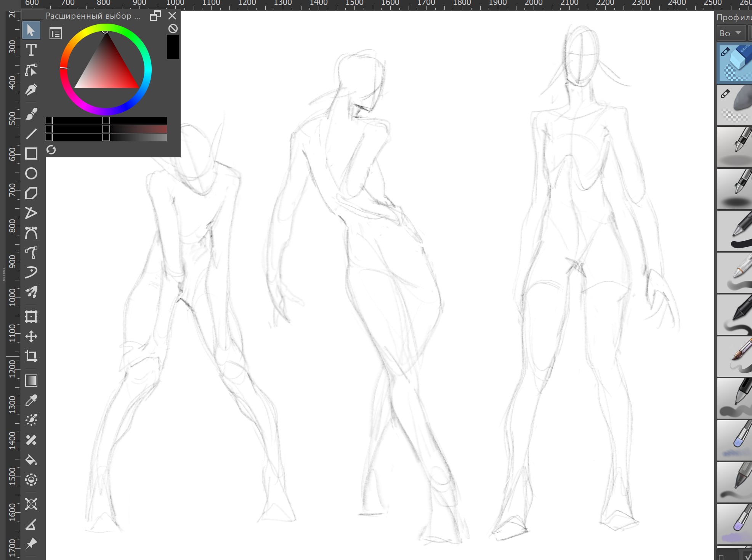The image size is (752, 560).
Task: Close the color selector docker
Action: (172, 16)
